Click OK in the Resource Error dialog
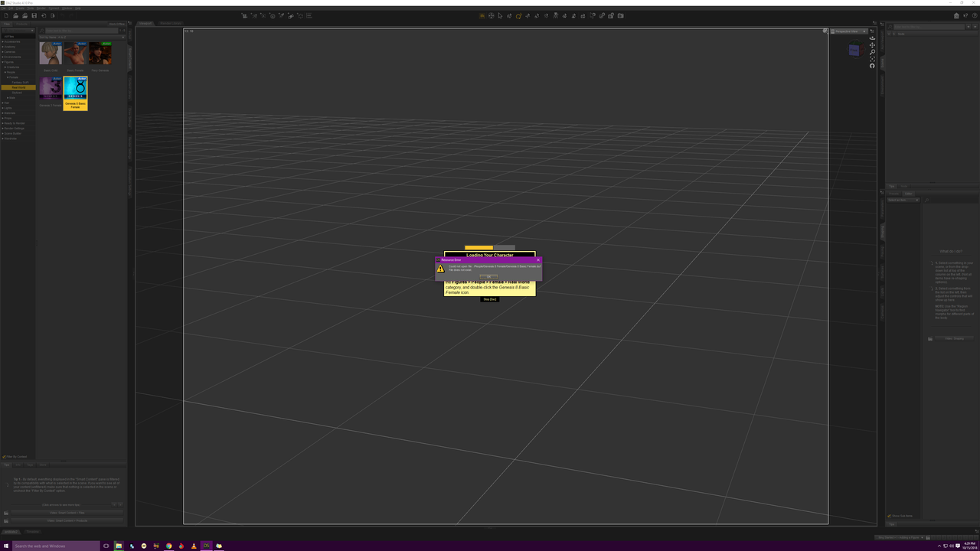Screen dimensions: 980x551 coord(488,276)
